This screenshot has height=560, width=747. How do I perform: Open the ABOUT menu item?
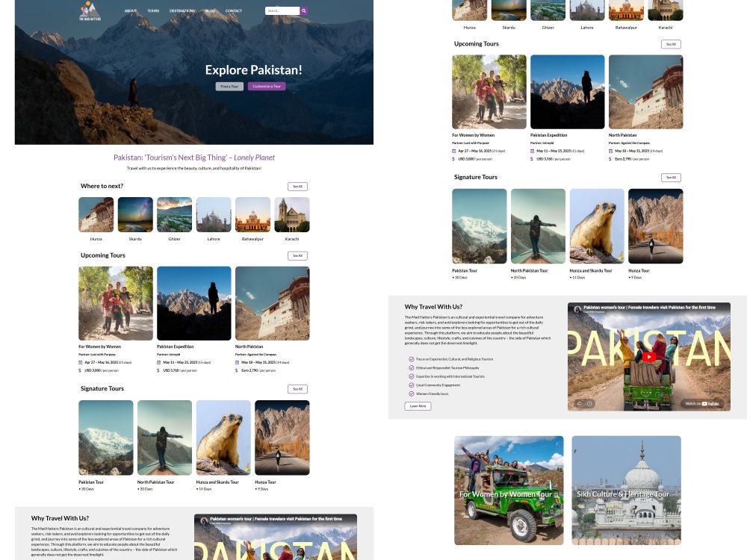[x=131, y=11]
